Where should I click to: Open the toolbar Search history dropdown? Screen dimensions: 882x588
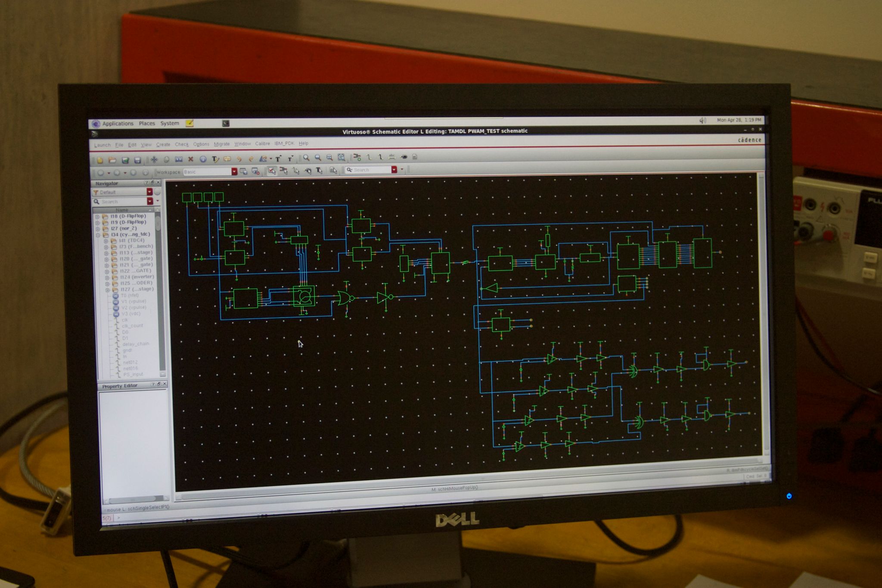[394, 170]
